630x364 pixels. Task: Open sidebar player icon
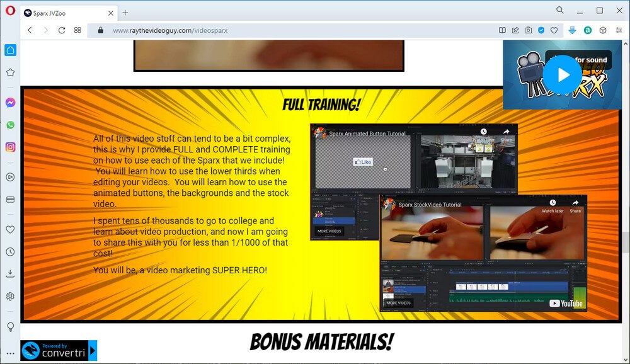(11, 177)
